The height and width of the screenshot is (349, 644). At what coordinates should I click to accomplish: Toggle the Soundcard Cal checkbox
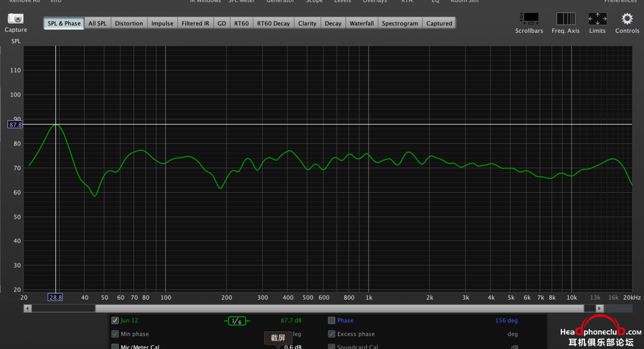click(331, 346)
